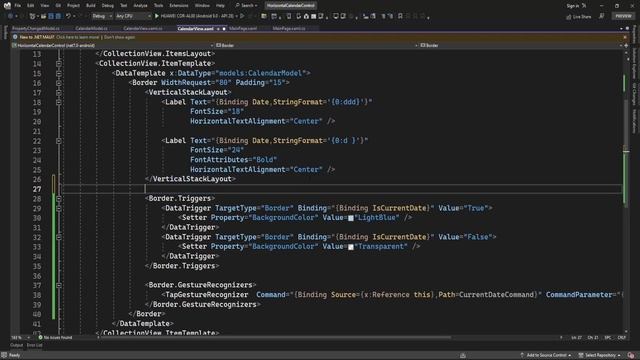This screenshot has height=360, width=640.
Task: Click the Search icon in title bar
Action: [x=237, y=5]
